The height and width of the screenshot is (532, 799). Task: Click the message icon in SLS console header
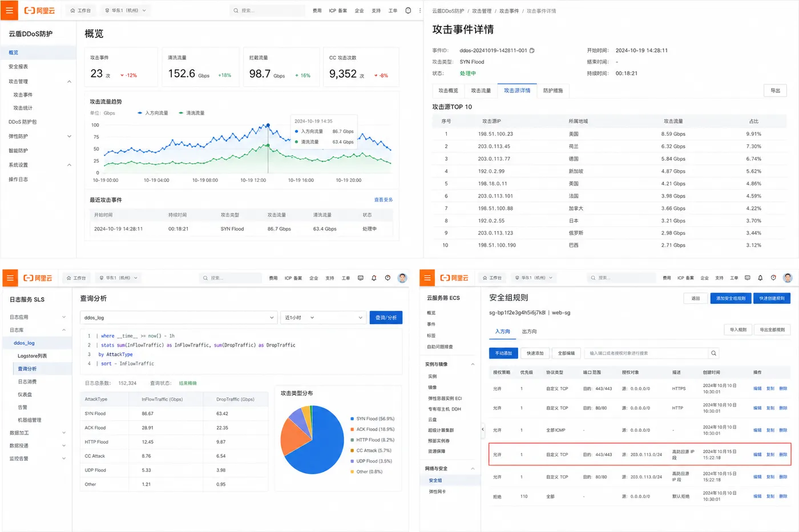[x=360, y=278]
